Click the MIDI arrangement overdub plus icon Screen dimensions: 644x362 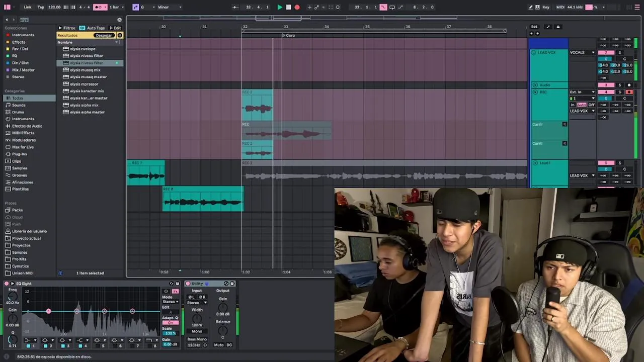pyautogui.click(x=309, y=7)
